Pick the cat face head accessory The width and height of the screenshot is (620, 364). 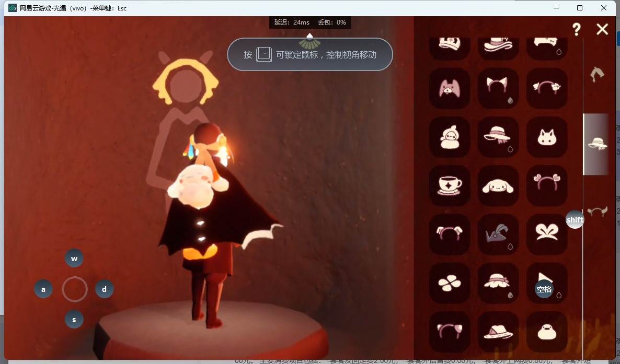pos(547,137)
